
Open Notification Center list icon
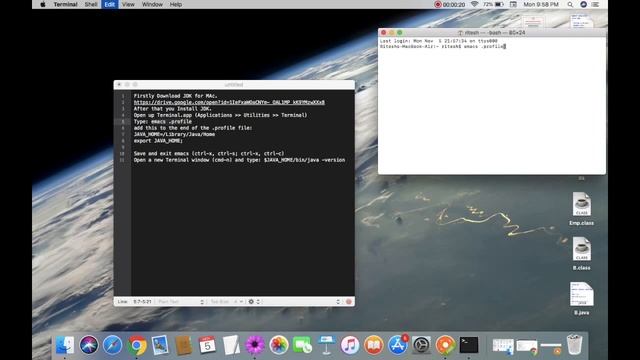click(596, 4)
